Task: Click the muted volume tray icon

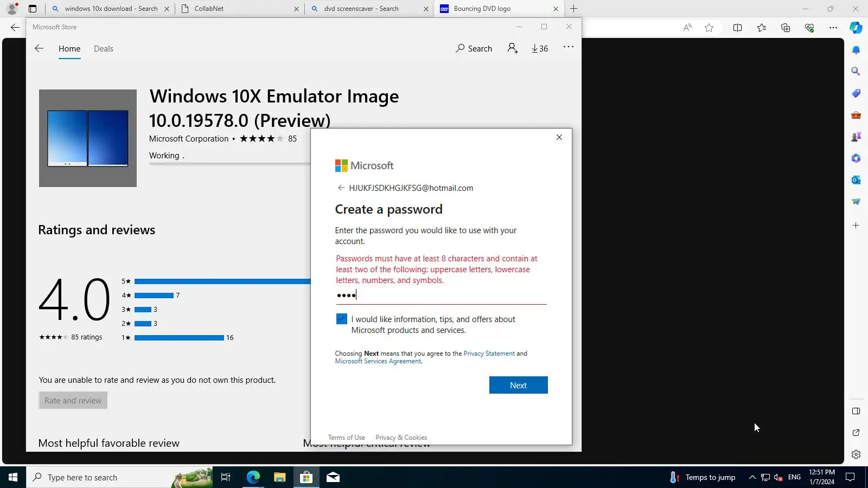Action: 778,477
